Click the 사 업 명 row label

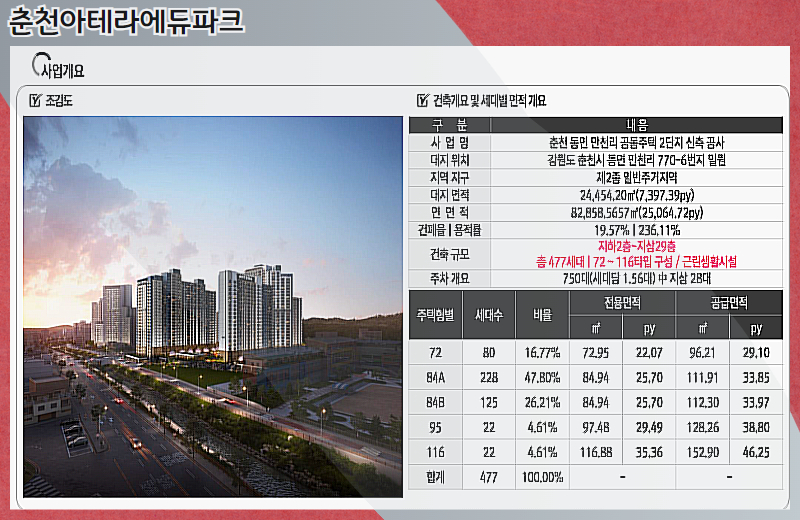click(x=449, y=142)
